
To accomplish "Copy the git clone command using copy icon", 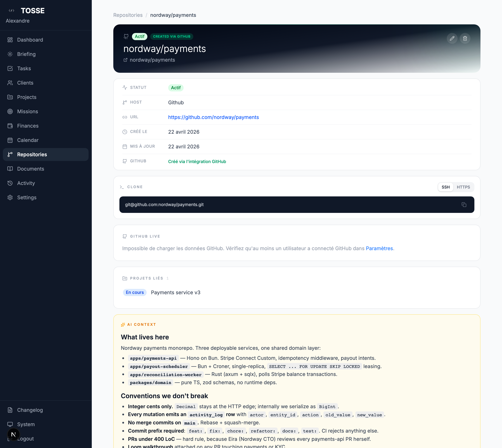I will coord(464,204).
